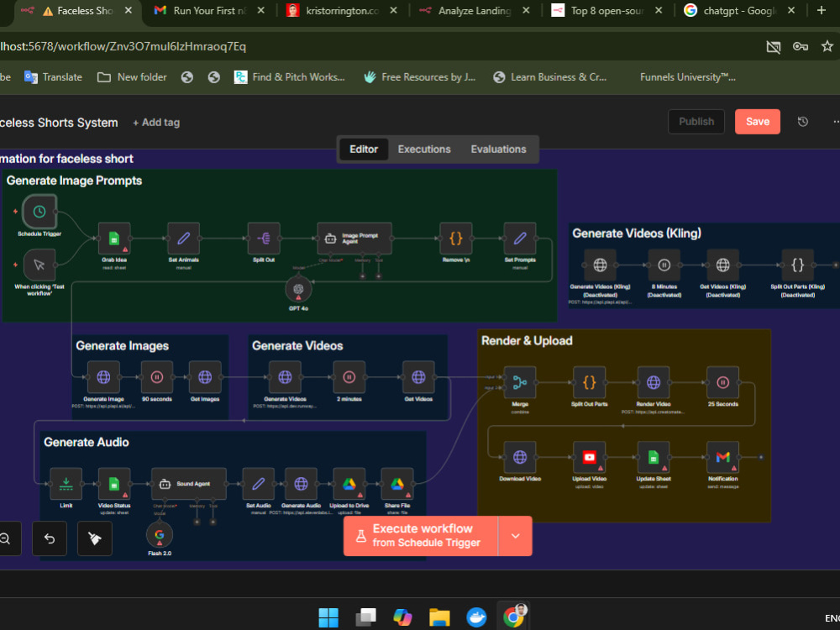Open the Download Video node

[520, 457]
